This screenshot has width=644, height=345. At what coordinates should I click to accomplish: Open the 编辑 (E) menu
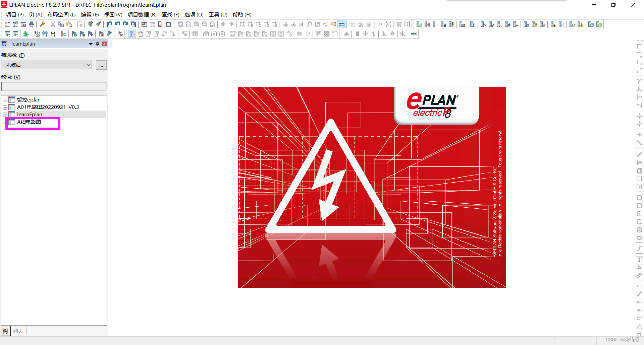click(x=90, y=15)
